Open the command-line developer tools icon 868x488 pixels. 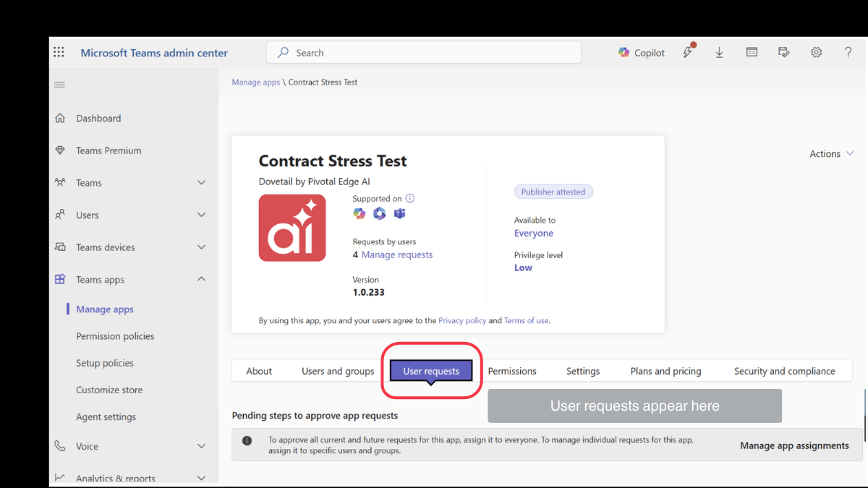(x=752, y=52)
